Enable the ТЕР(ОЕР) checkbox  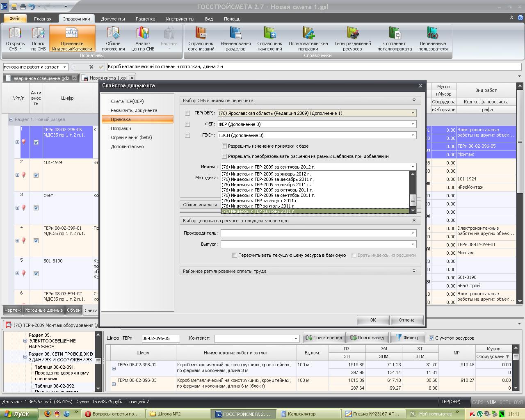pos(187,113)
